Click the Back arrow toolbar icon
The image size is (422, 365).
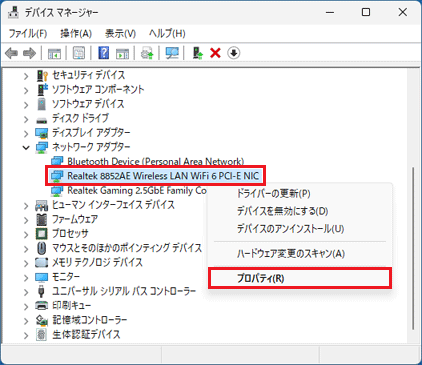point(12,53)
